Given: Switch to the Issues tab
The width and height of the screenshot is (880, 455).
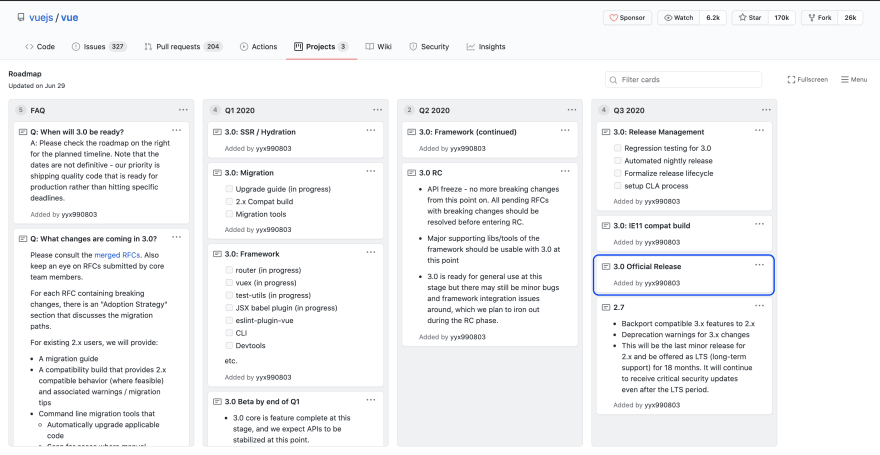Looking at the screenshot, I should pyautogui.click(x=98, y=46).
